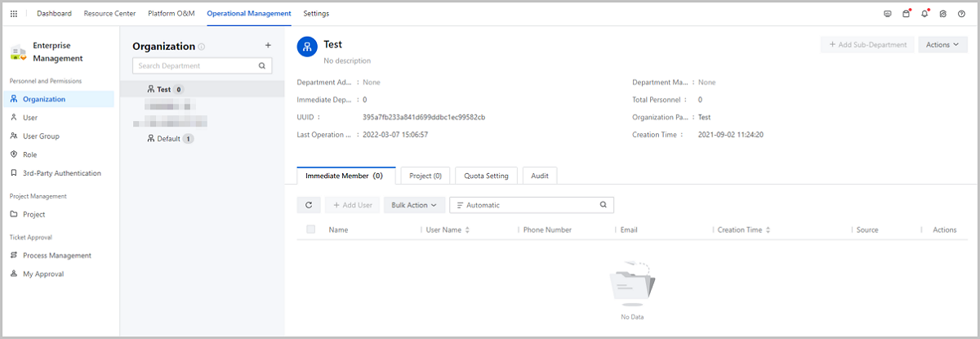Tick the select-all checkbox in table header

tap(311, 230)
